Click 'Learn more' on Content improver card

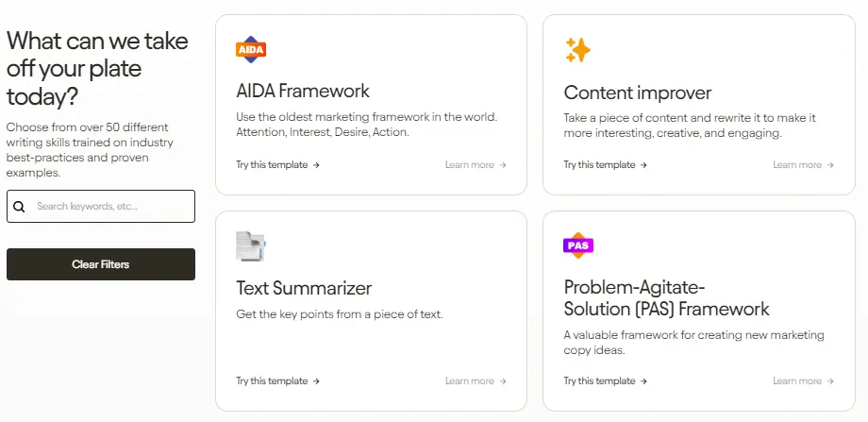click(803, 164)
